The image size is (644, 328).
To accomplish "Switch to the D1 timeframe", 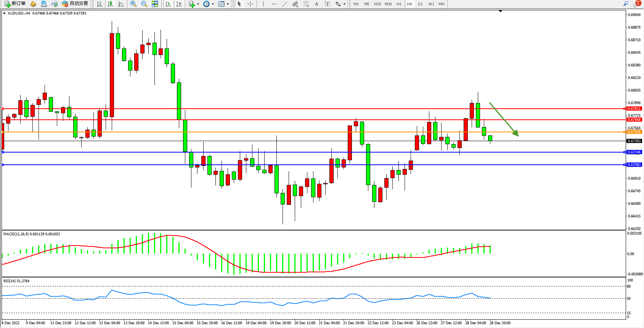I will coord(420,4).
